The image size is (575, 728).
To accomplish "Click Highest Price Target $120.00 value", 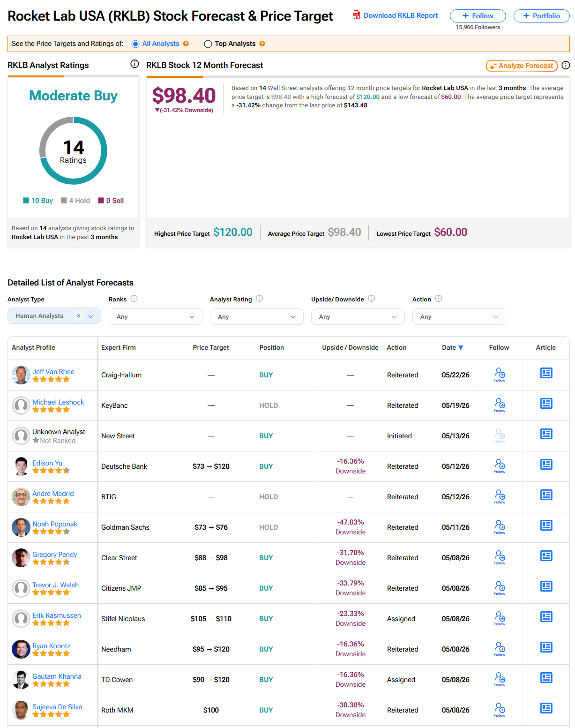I will coord(233,232).
